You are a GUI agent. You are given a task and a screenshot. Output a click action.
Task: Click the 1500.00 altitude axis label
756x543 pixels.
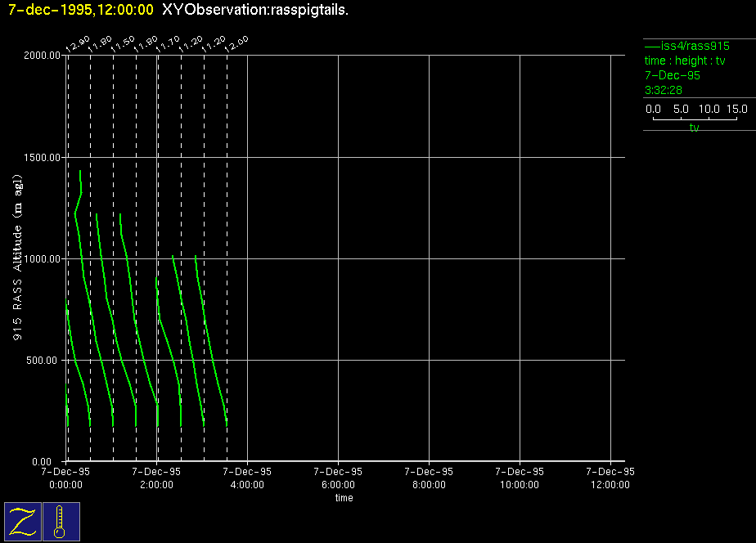click(x=43, y=157)
